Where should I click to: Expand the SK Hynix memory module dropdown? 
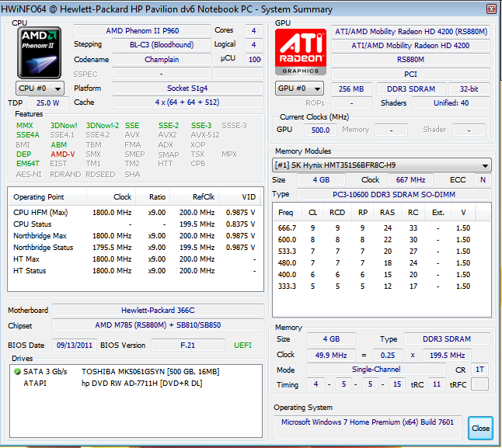[382, 165]
